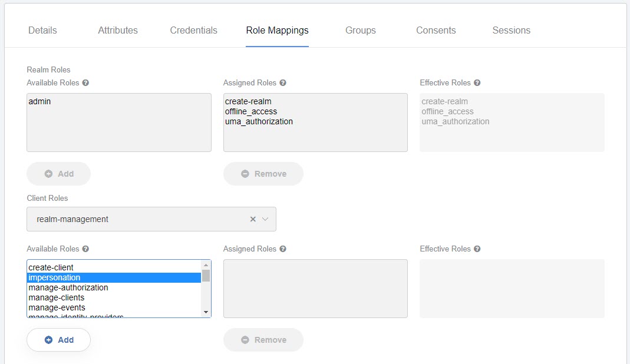Click scroll-up arrow of client roles list
This screenshot has width=630, height=364.
coord(206,265)
